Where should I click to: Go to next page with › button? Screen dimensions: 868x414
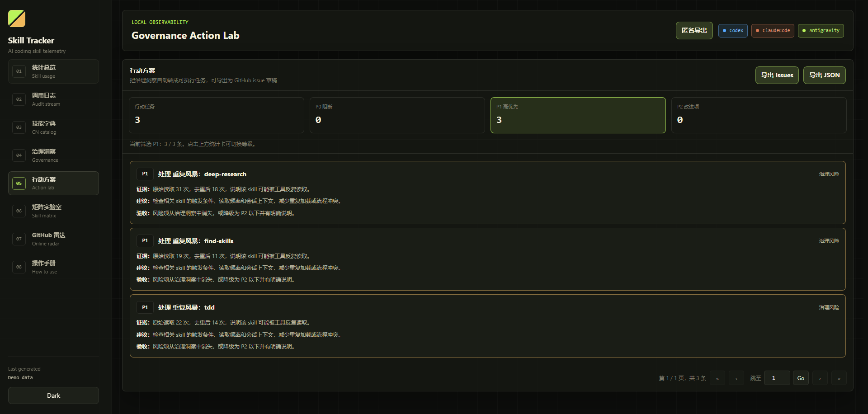pos(820,378)
